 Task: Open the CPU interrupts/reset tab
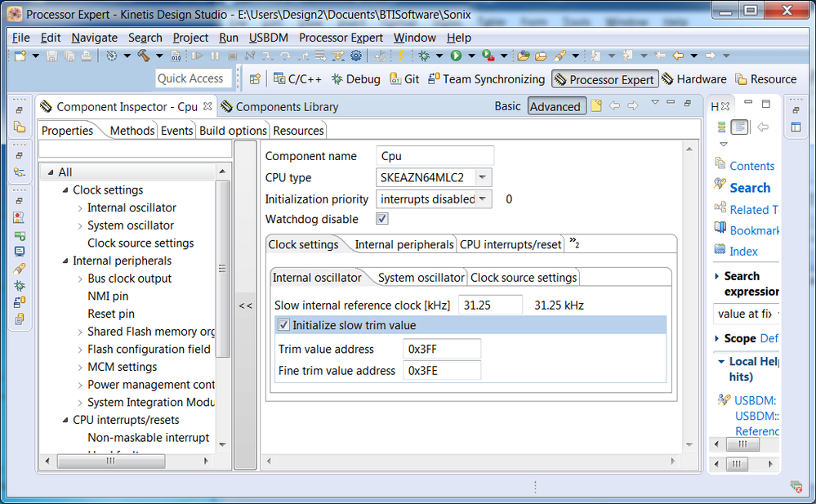[x=511, y=244]
